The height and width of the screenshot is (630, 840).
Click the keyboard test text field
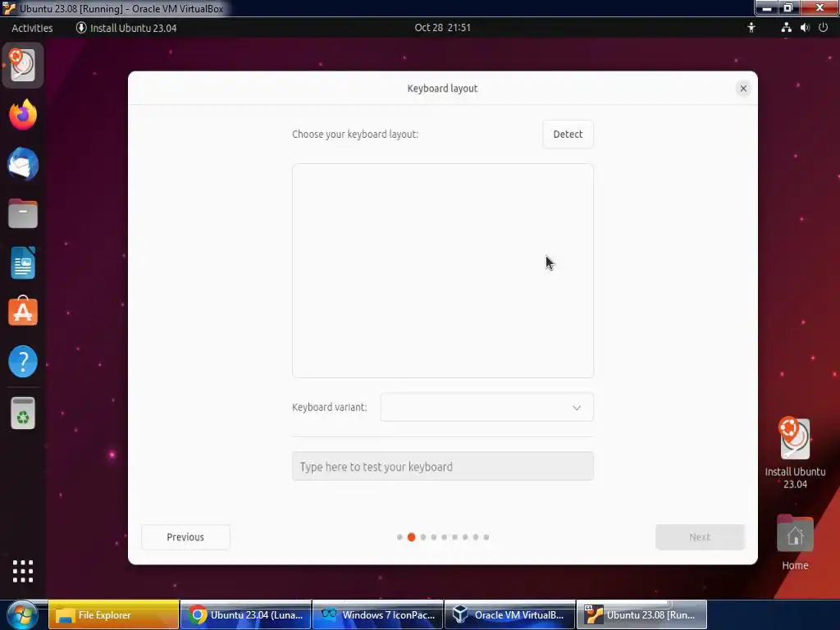click(442, 466)
